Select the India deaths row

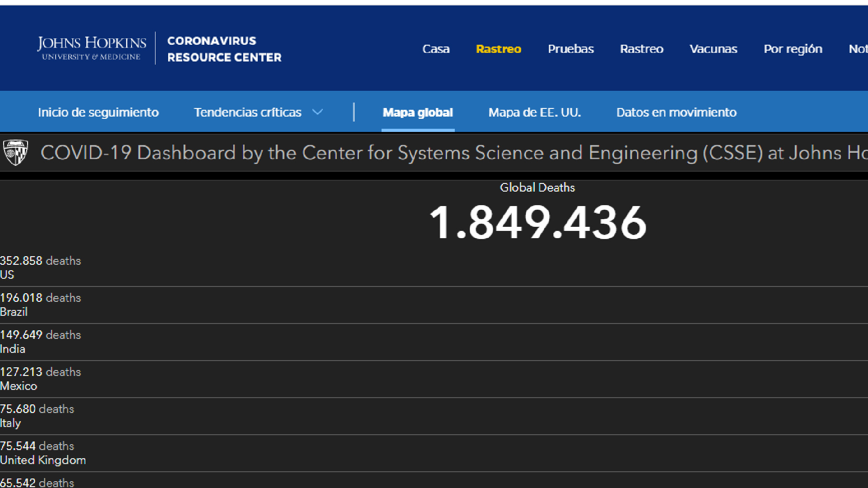coord(41,342)
